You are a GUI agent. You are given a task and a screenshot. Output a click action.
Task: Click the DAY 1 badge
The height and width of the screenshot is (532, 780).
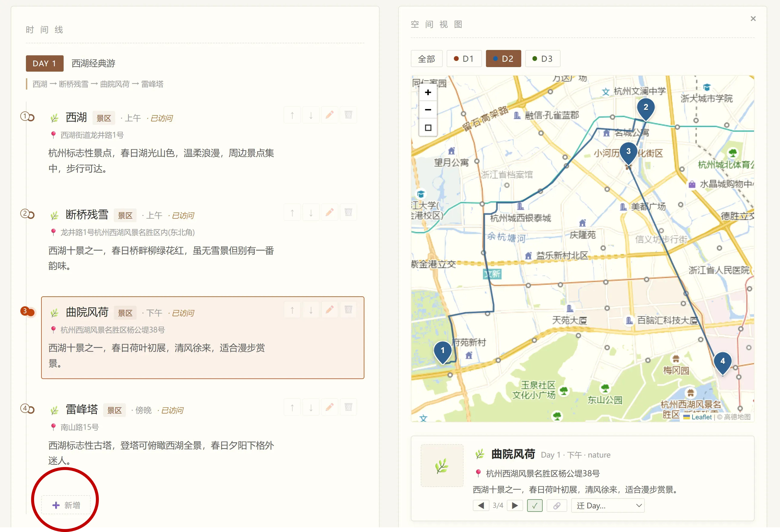pos(45,63)
